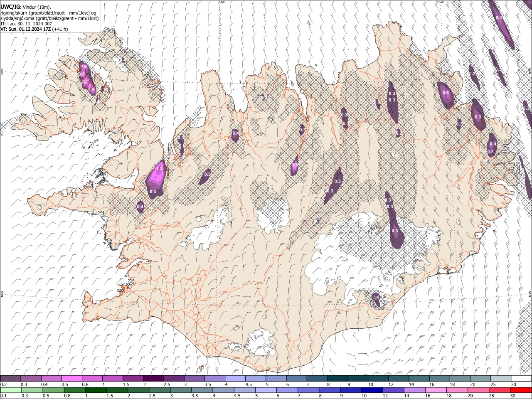Click the '1.2' value on the magenta snow patch
Screen dimensions: 532x399
tap(159, 169)
